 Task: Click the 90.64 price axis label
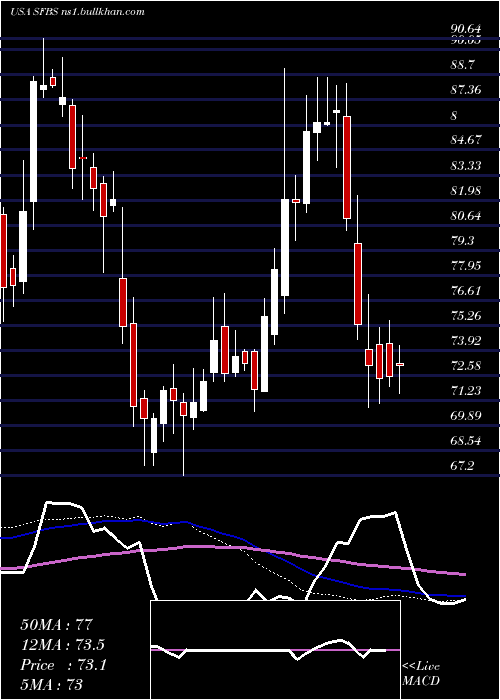[x=466, y=29]
